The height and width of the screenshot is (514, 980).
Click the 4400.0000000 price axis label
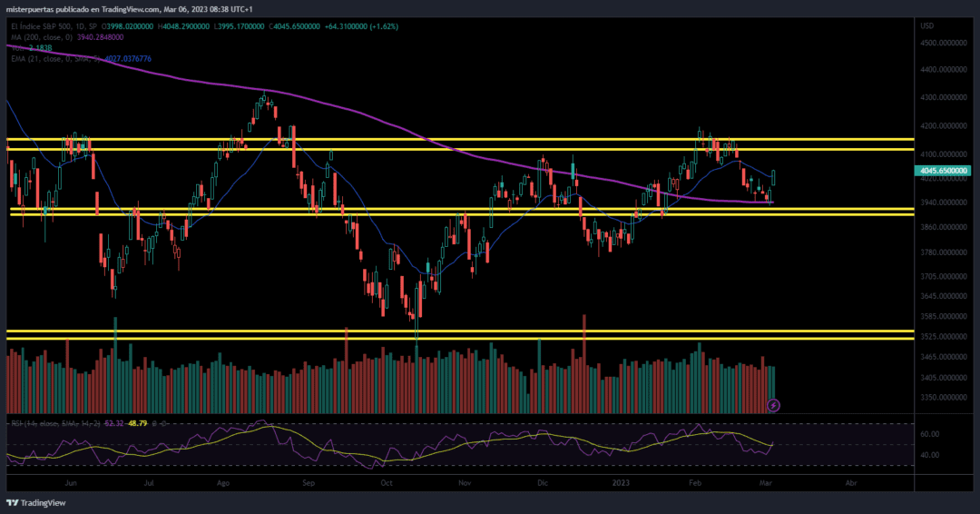(x=944, y=69)
